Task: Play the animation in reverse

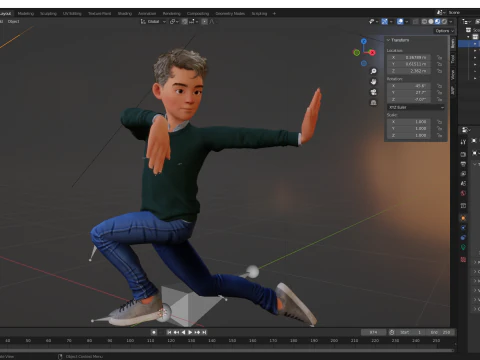Action: [x=183, y=332]
